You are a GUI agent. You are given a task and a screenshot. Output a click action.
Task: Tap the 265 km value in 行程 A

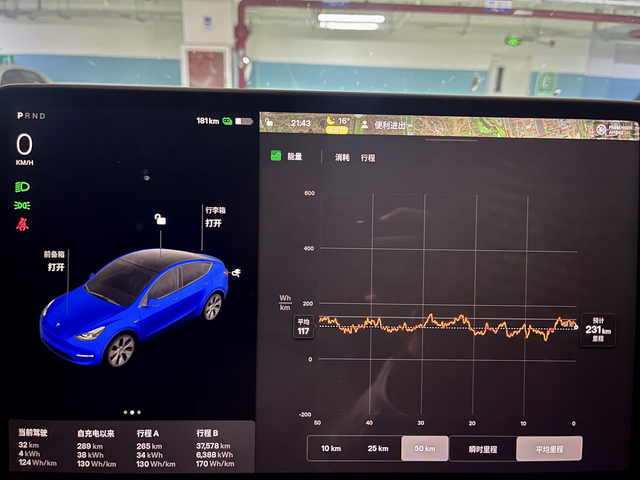(149, 446)
